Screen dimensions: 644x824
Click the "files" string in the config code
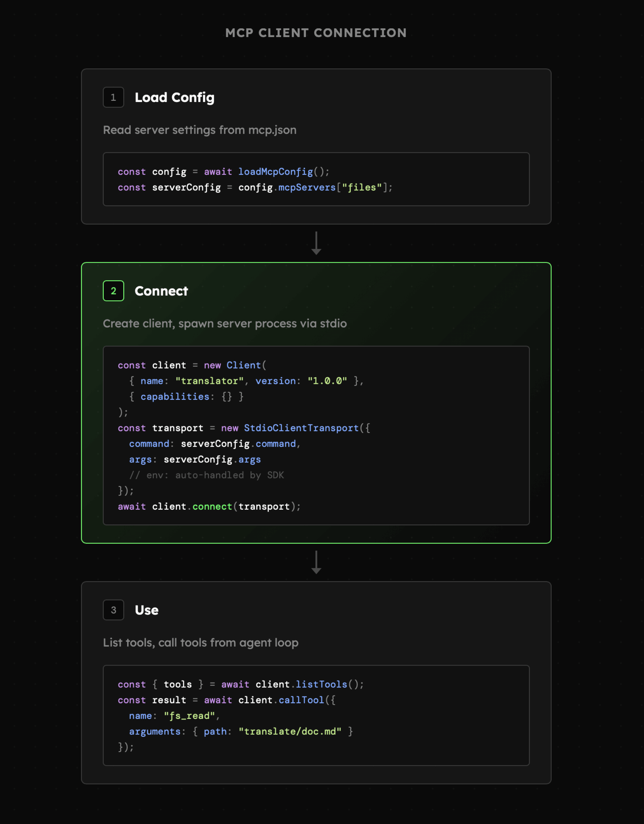[362, 188]
